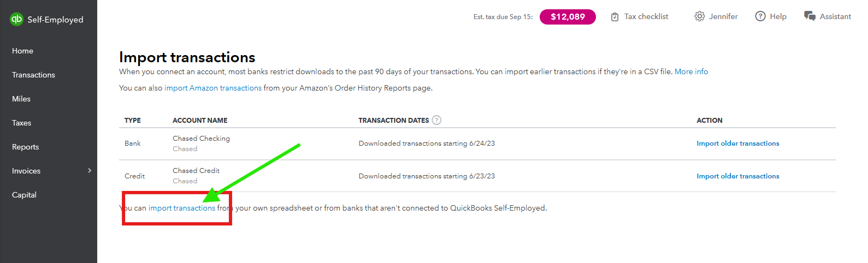The image size is (868, 263).
Task: Follow the More info link
Action: [x=691, y=71]
